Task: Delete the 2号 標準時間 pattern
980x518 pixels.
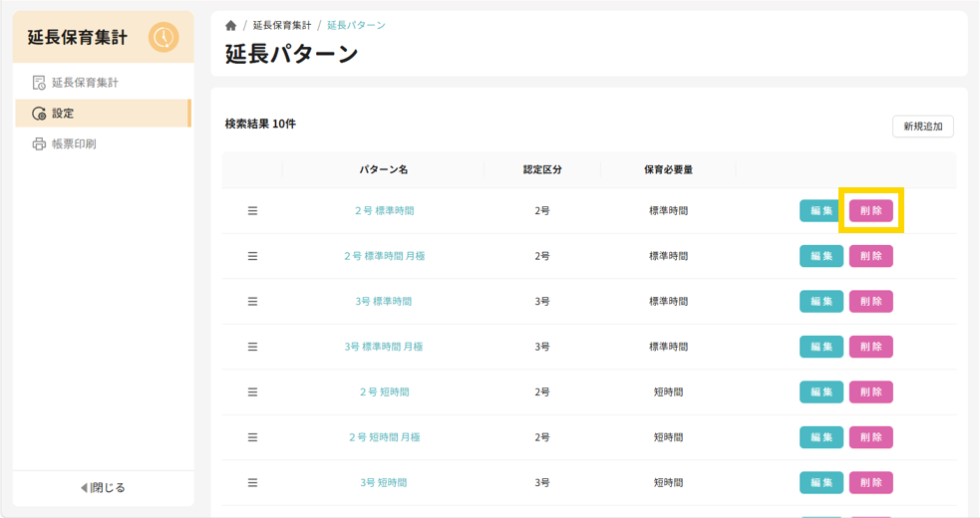Action: point(870,211)
